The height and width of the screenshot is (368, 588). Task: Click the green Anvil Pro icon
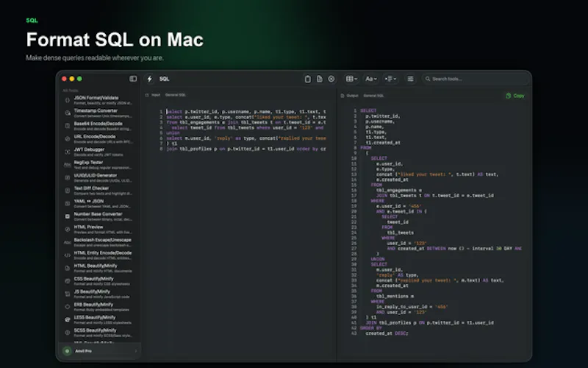click(68, 351)
